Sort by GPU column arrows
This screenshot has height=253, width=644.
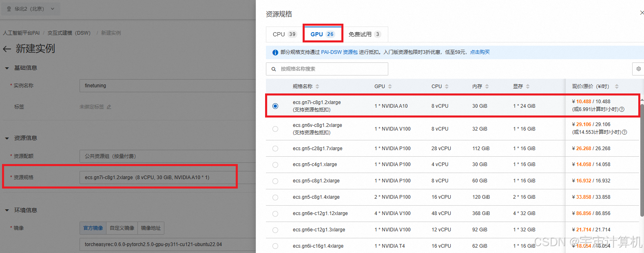390,87
